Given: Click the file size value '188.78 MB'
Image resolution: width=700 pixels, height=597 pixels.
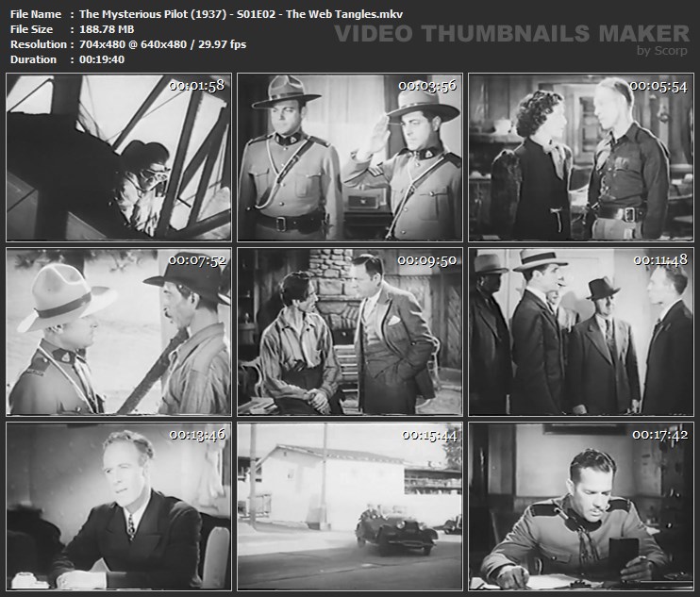Looking at the screenshot, I should click(x=107, y=29).
